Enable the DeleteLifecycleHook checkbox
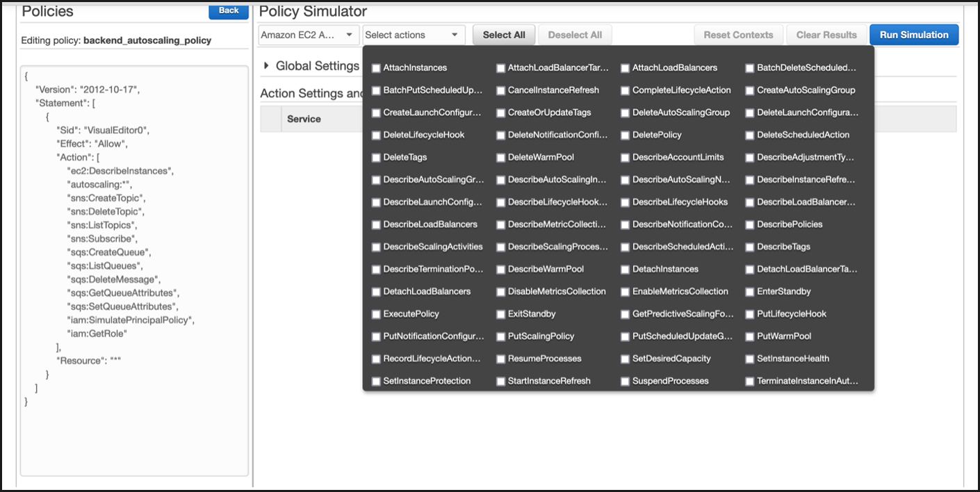 point(376,135)
